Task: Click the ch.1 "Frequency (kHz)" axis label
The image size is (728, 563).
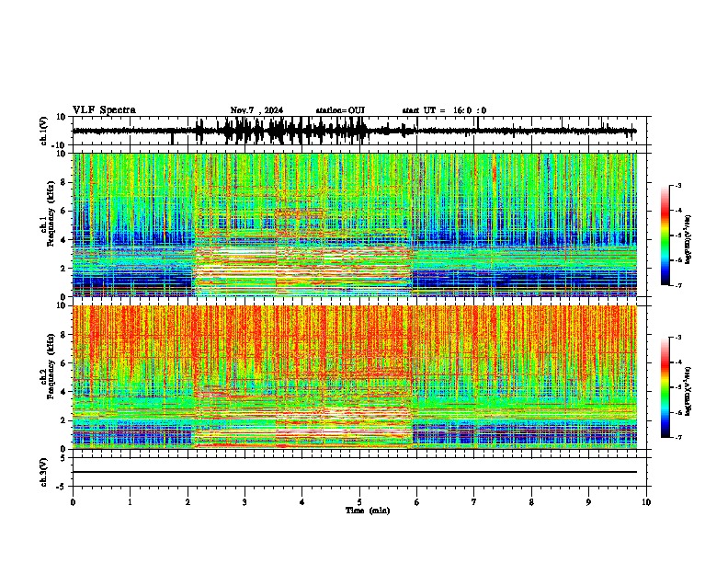Action: [51, 214]
